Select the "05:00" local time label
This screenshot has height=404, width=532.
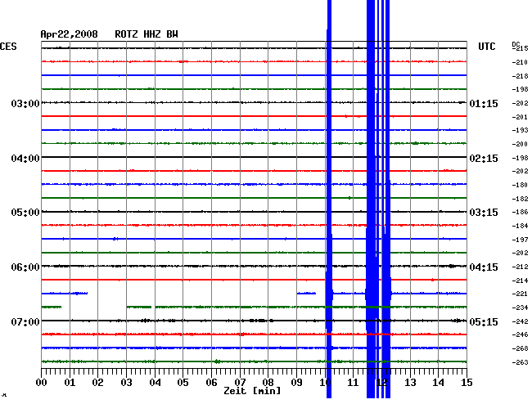[25, 213]
